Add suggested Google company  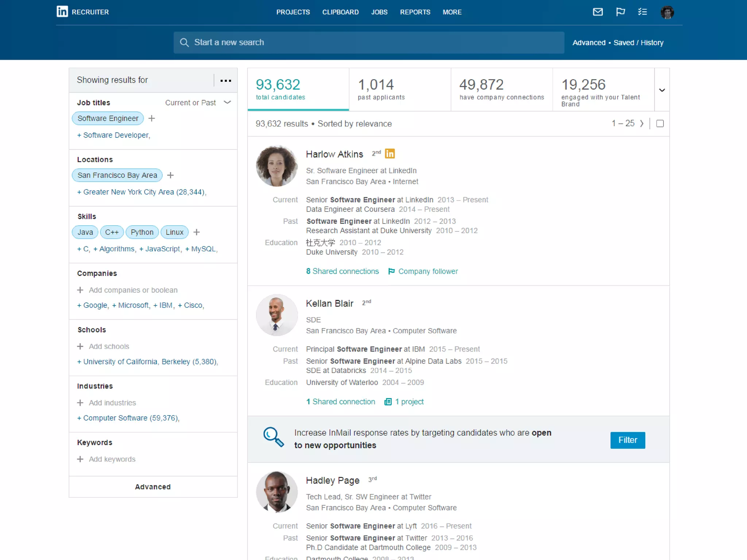point(93,305)
